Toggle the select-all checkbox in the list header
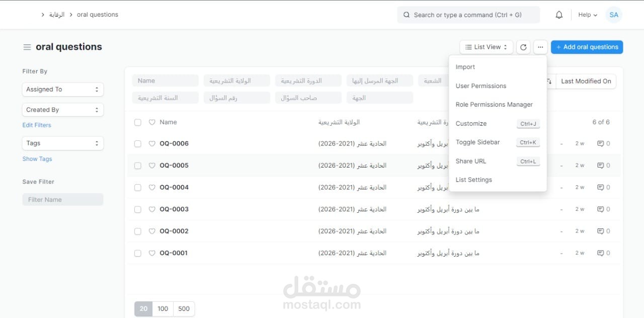644x318 pixels. click(x=137, y=122)
